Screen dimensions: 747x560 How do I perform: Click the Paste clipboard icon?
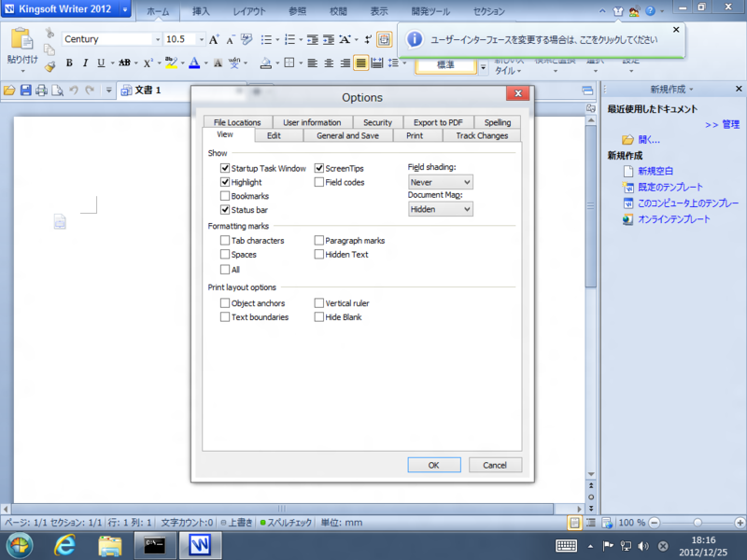21,39
